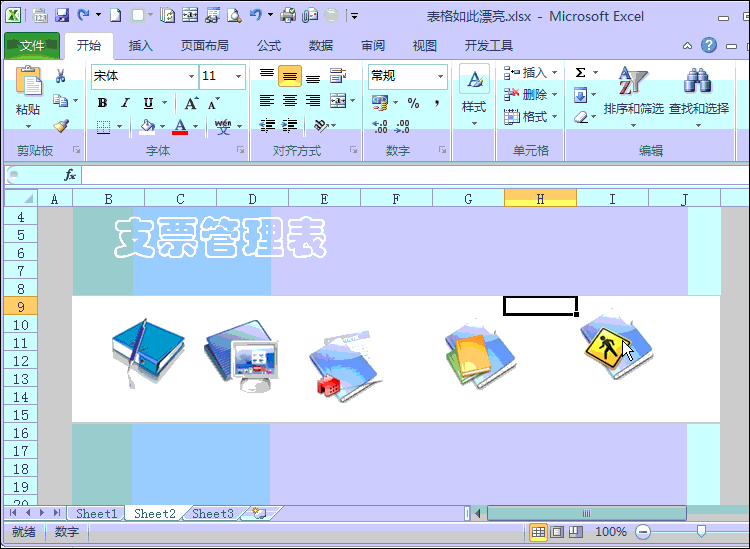This screenshot has width=750, height=549.
Task: Expand the 对齐方式 dialog launcher
Action: tap(353, 150)
